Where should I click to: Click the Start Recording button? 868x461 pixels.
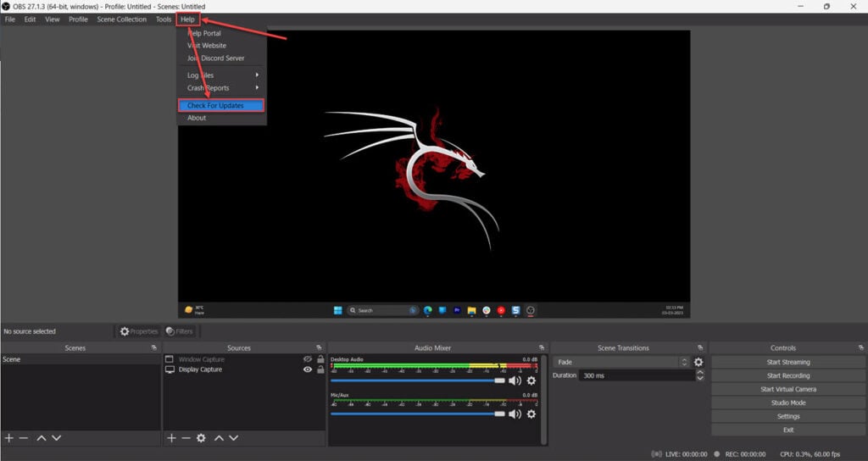(x=787, y=375)
